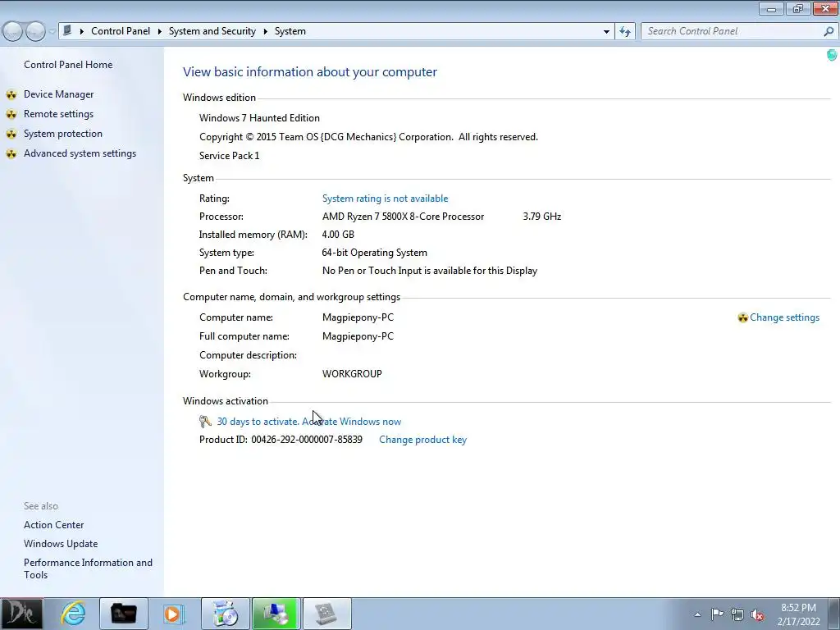Click Change product key link
This screenshot has height=630, width=840.
422,440
